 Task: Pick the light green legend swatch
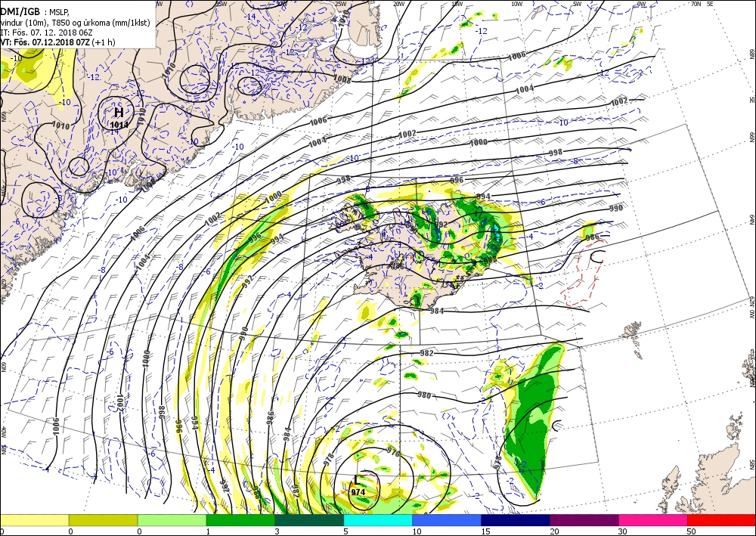coord(172,520)
